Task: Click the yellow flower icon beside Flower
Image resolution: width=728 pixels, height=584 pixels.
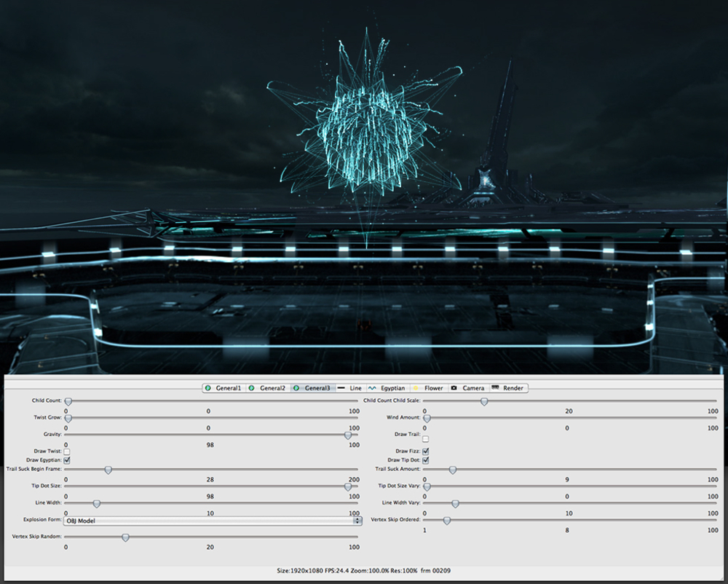Action: point(416,388)
